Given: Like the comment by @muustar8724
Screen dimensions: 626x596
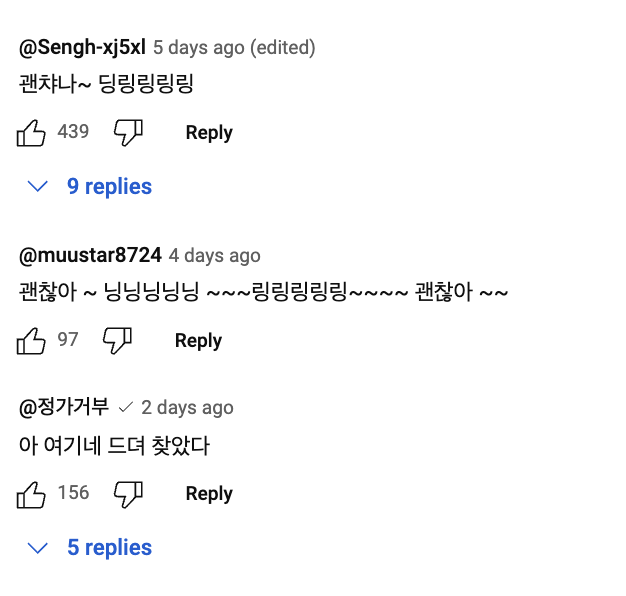Looking at the screenshot, I should point(31,341).
